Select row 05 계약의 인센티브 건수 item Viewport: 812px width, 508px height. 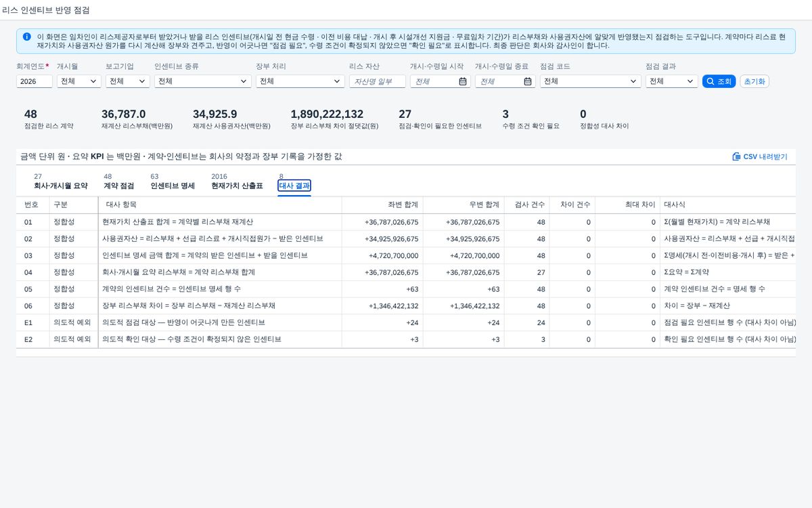tap(406, 289)
